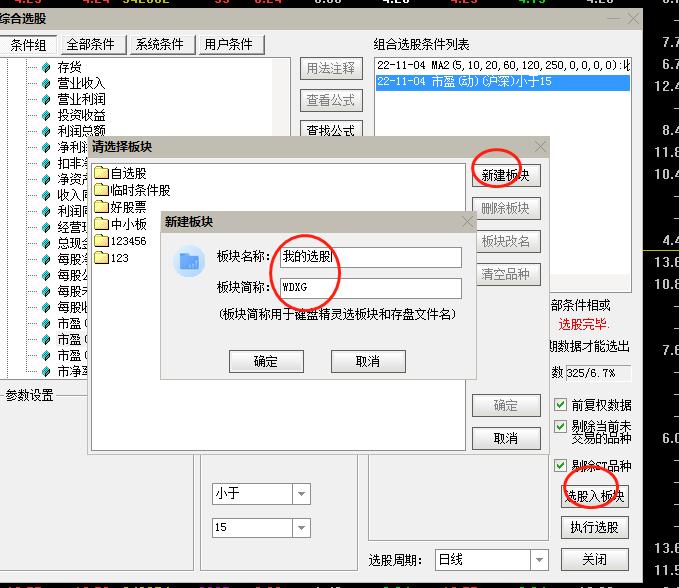This screenshot has width=679, height=588.
Task: Click the 查看公式 button
Action: (331, 100)
